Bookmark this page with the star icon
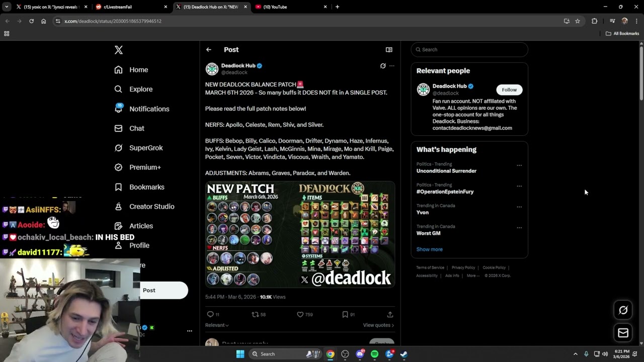This screenshot has width=644, height=362. (x=578, y=21)
